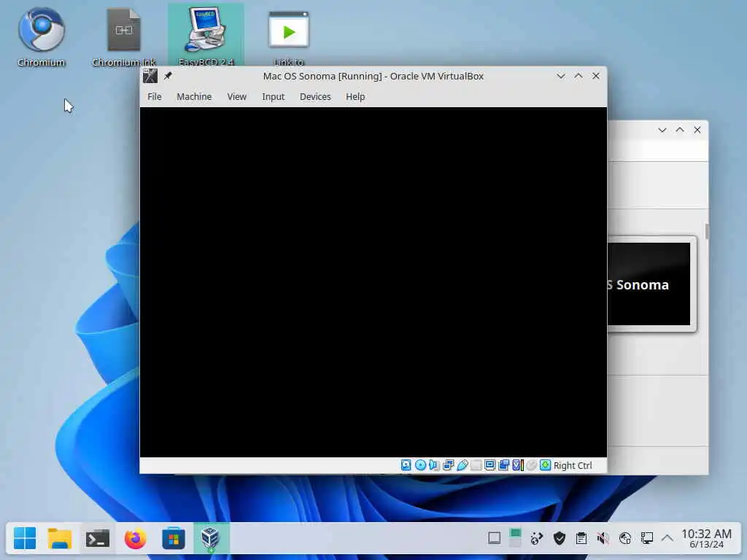The width and height of the screenshot is (747, 560).
Task: Click the show desktop tray icon
Action: click(495, 539)
